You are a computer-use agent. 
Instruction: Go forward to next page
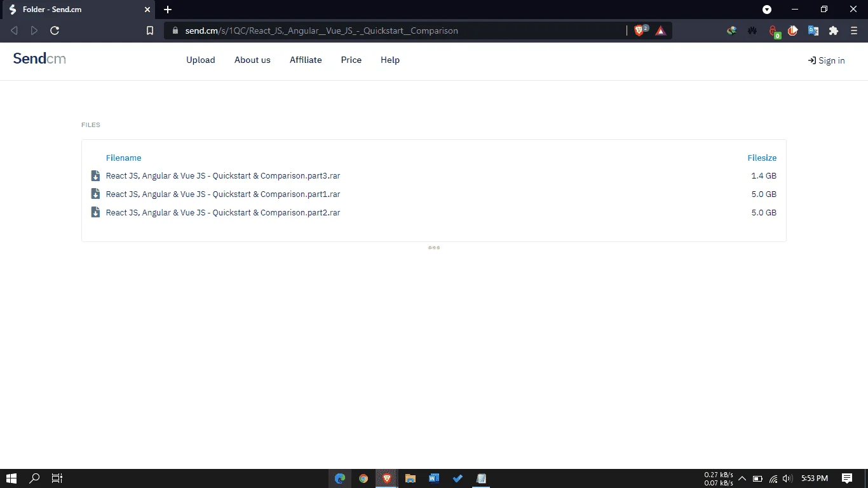(34, 30)
